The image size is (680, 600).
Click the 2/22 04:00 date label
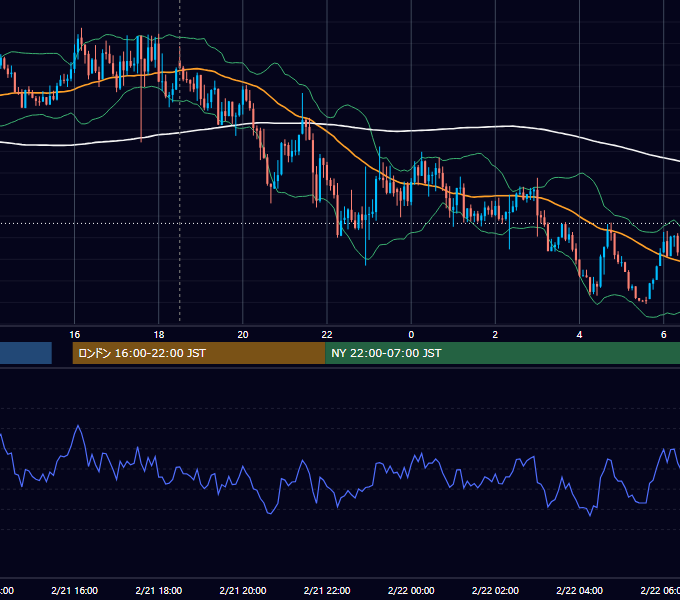[579, 590]
